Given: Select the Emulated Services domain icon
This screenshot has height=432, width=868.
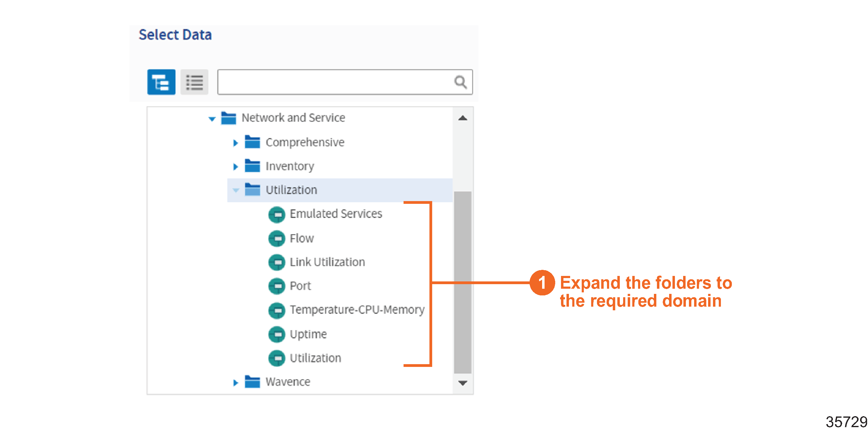Looking at the screenshot, I should point(277,214).
